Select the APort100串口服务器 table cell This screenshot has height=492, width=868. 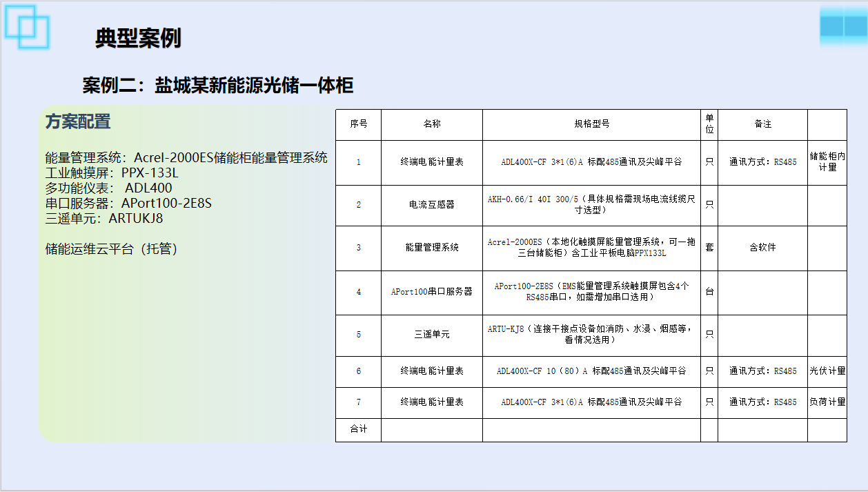click(432, 292)
